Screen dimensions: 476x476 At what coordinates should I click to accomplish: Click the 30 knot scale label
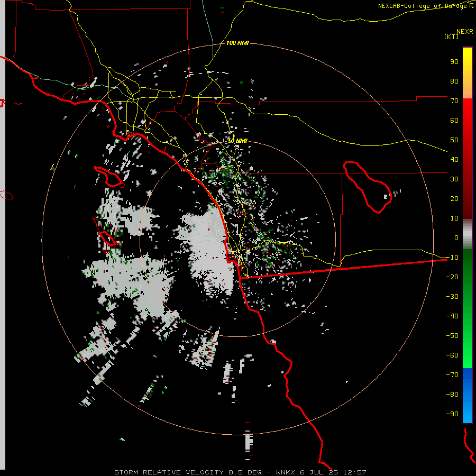[454, 179]
